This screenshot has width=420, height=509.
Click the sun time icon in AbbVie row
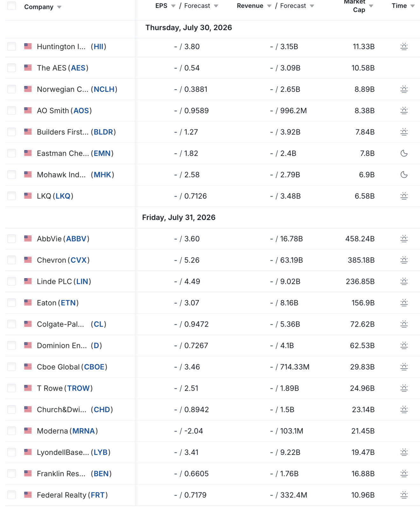pos(404,238)
